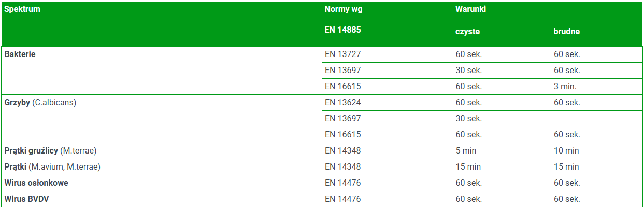Click the '10 min' cell
Image resolution: width=644 pixels, height=209 pixels.
566,150
